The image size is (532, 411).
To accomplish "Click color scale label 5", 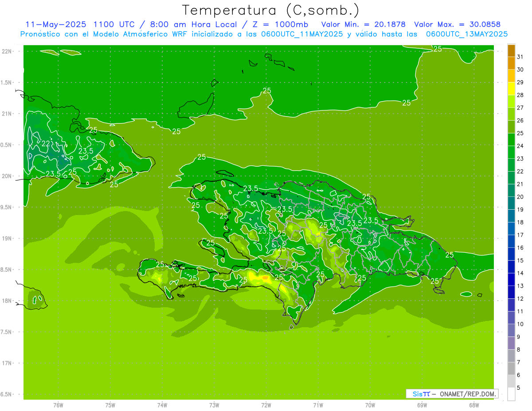I will tap(519, 388).
